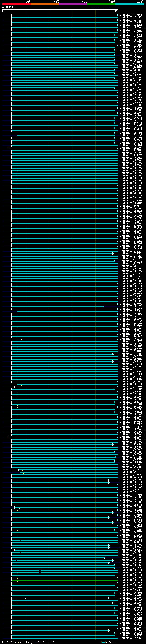
Task: Click hit label UniRef100_Q9MBB3
Action: tap(131, 110)
